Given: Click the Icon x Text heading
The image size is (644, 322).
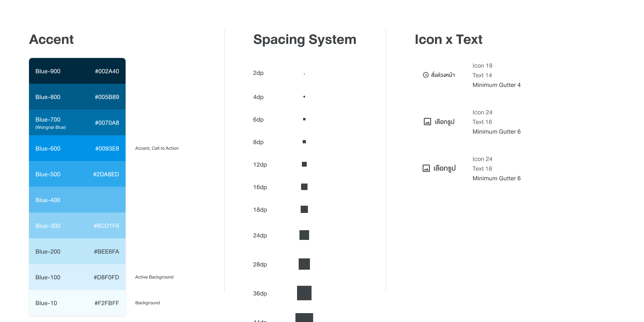Looking at the screenshot, I should [x=448, y=39].
